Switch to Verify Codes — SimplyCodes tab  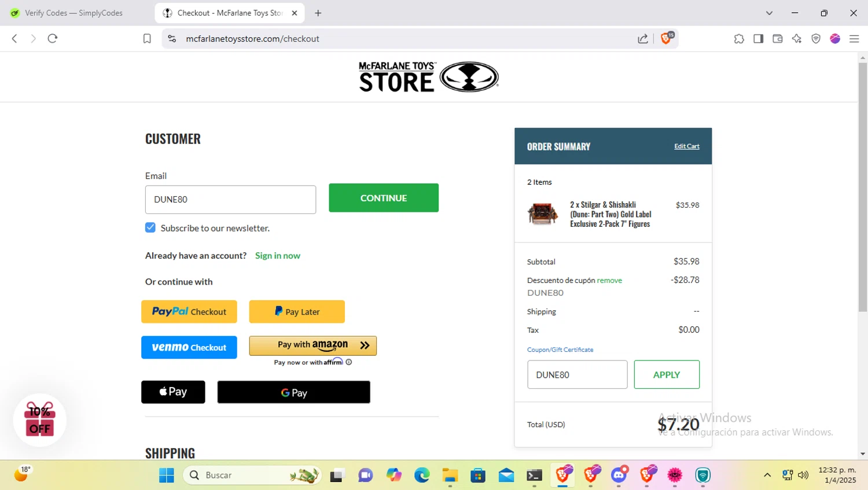(74, 13)
